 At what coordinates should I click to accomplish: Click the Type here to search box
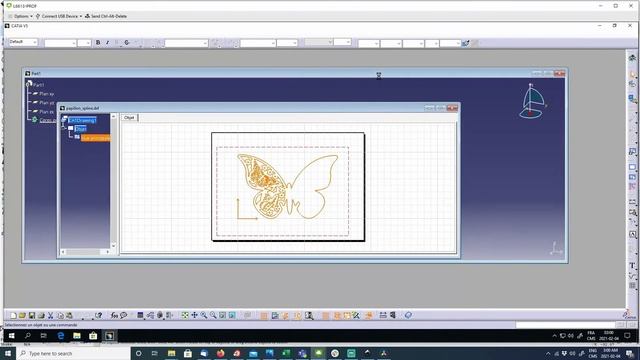(x=73, y=353)
